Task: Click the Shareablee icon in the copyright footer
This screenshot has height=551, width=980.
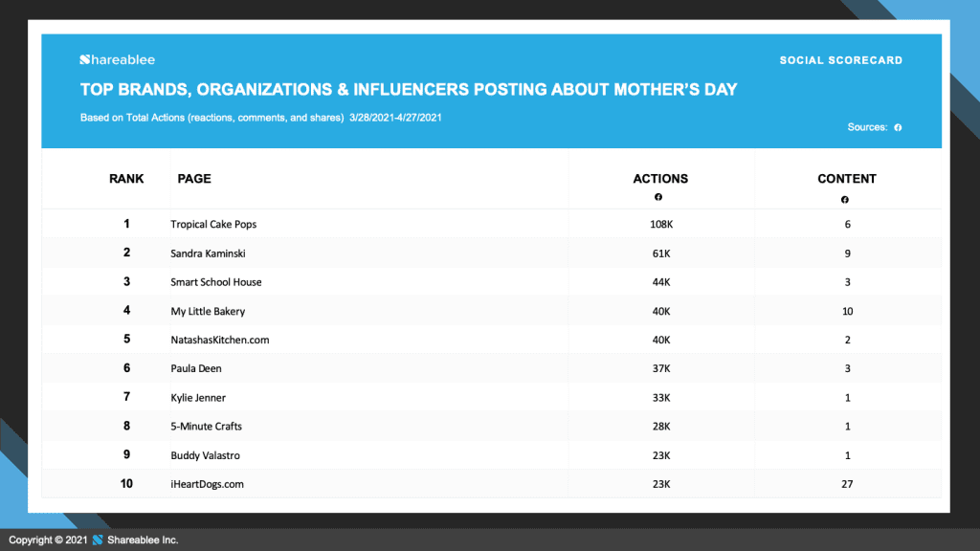Action: point(98,540)
